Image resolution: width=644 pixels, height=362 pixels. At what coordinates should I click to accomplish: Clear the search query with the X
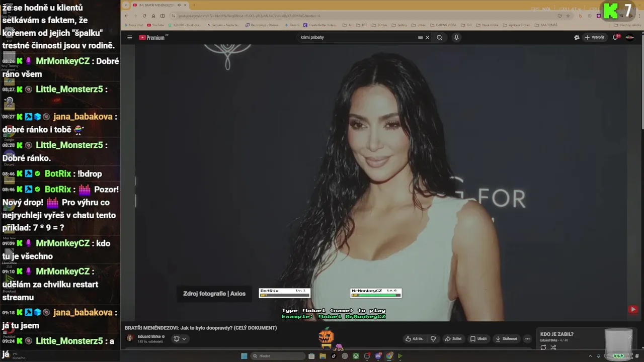[428, 38]
